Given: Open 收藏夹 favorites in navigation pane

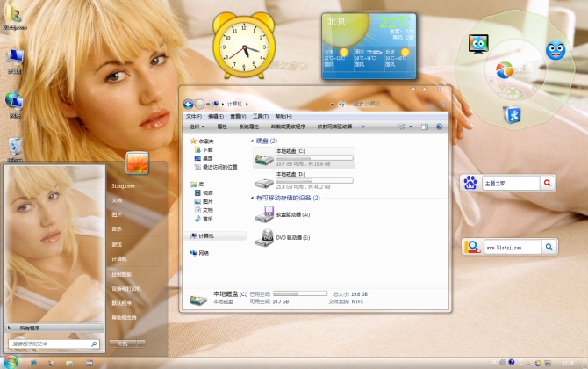Looking at the screenshot, I should click(x=202, y=141).
